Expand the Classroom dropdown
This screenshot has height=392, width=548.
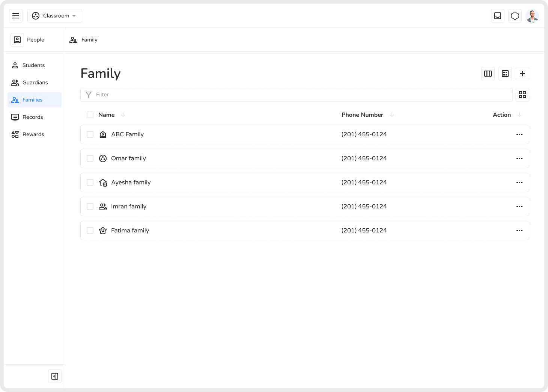coord(55,16)
